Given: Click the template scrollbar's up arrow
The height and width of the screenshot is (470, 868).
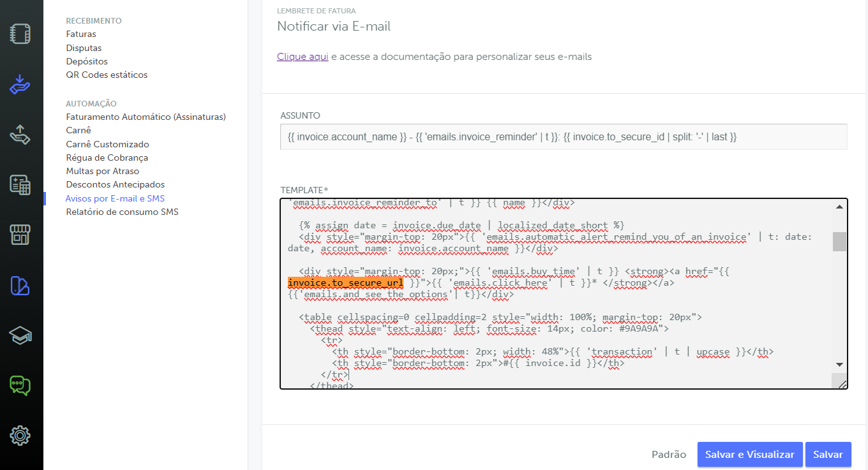Looking at the screenshot, I should [839, 207].
